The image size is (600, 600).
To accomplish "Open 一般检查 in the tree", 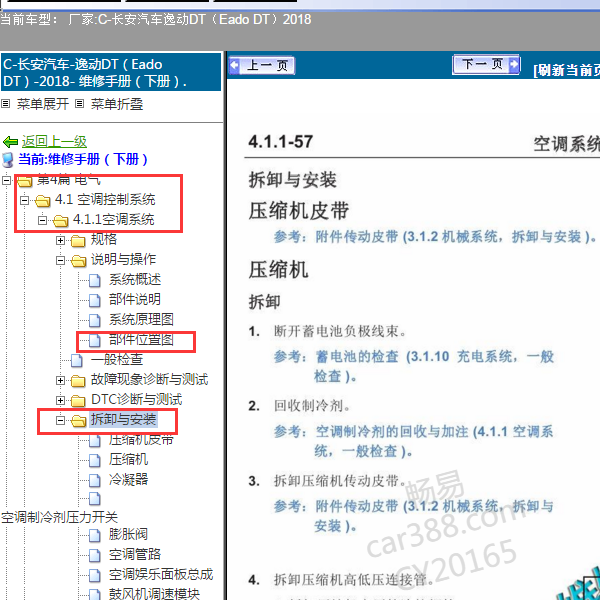I will point(117,359).
